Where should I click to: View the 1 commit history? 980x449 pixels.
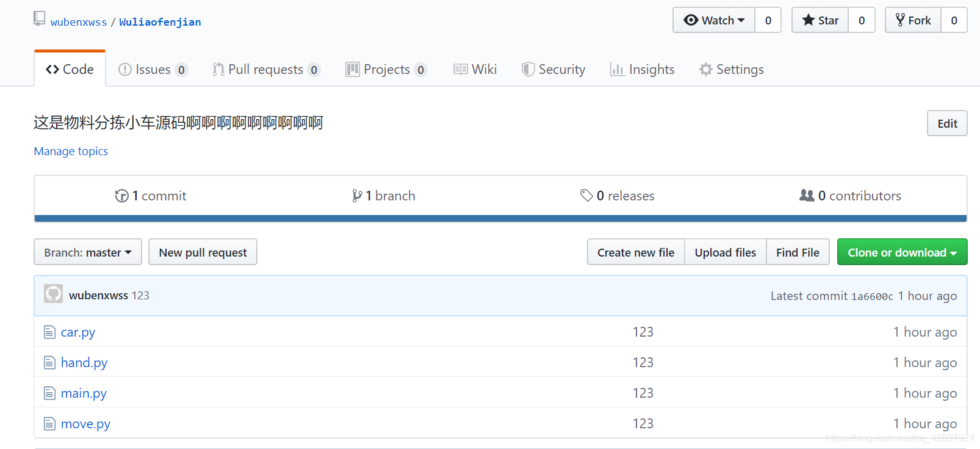151,195
